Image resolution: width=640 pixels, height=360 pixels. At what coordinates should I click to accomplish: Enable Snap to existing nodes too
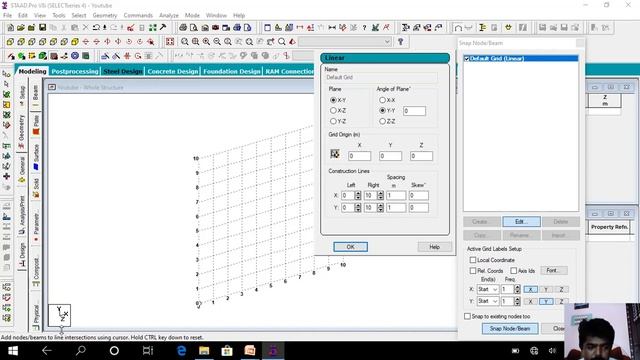[467, 316]
